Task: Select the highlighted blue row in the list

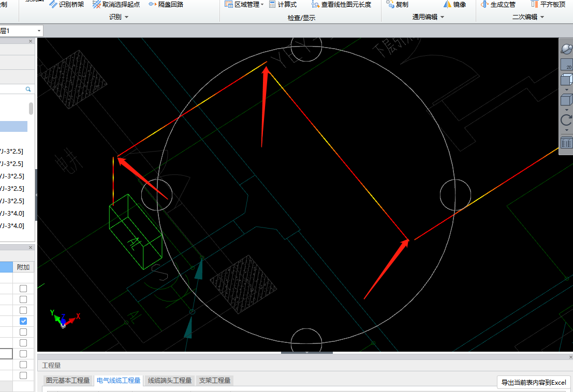Action: [x=13, y=126]
